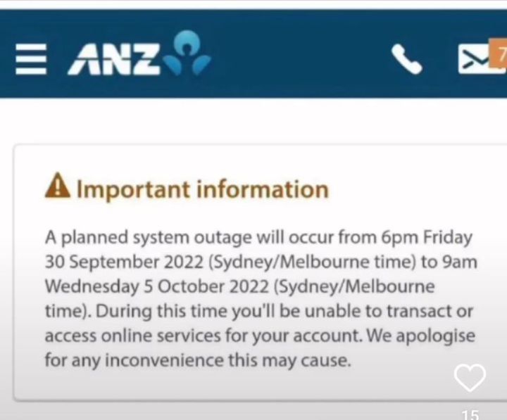The height and width of the screenshot is (420, 507).
Task: Click the warning triangle icon
Action: [57, 188]
